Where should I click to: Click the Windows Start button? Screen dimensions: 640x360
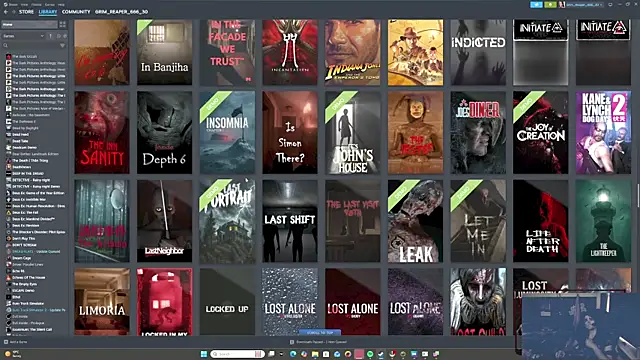click(x=204, y=354)
